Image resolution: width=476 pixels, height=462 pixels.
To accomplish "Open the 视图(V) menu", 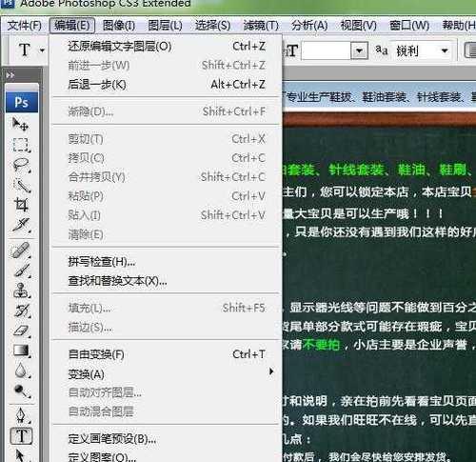I will click(358, 26).
